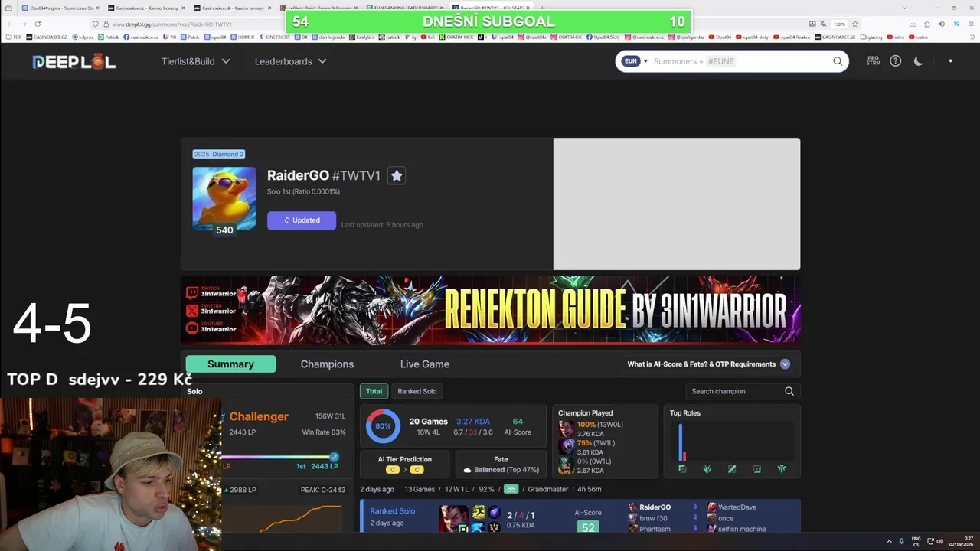Click the browser reload button

[x=38, y=24]
